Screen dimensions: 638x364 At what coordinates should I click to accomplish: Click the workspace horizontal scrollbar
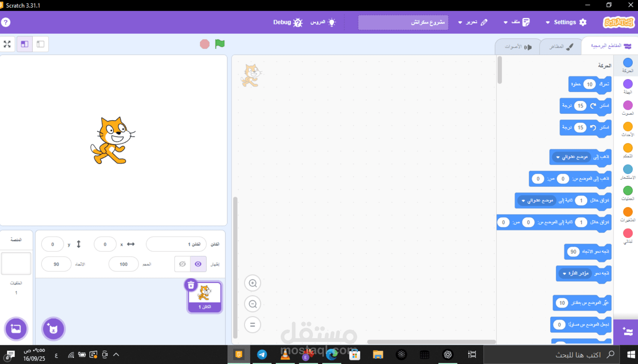pyautogui.click(x=431, y=342)
